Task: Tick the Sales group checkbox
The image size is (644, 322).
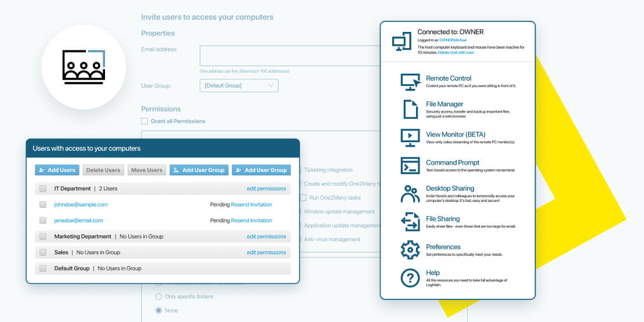Action: pos(43,252)
